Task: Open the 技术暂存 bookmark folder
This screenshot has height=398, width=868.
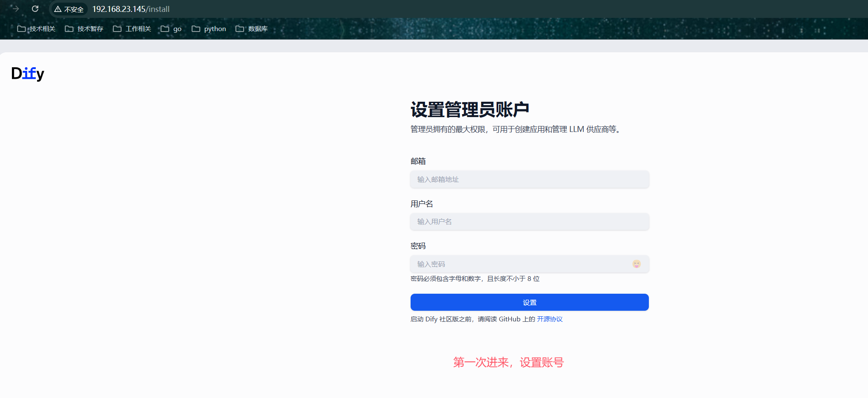Action: click(84, 29)
